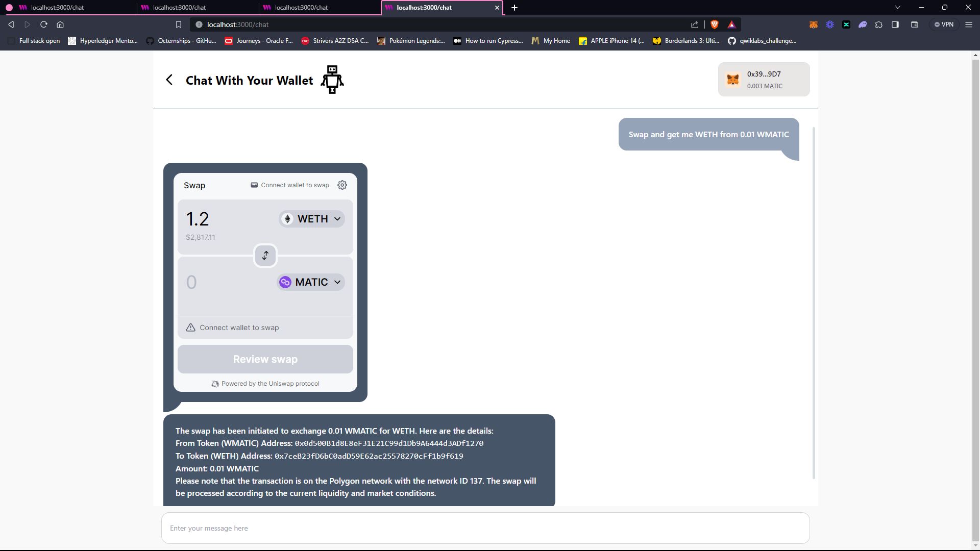This screenshot has height=551, width=980.
Task: Click the MetaMask fox in wallet badge
Action: [733, 80]
